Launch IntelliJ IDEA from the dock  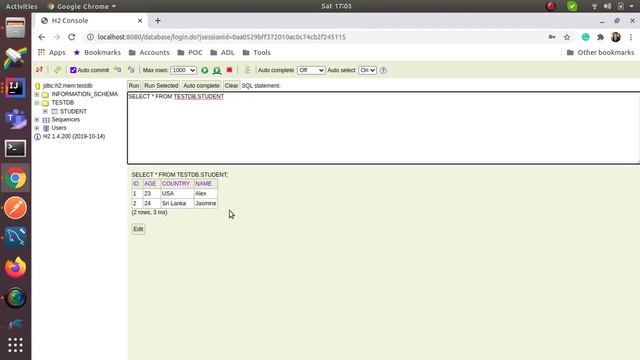[x=16, y=88]
